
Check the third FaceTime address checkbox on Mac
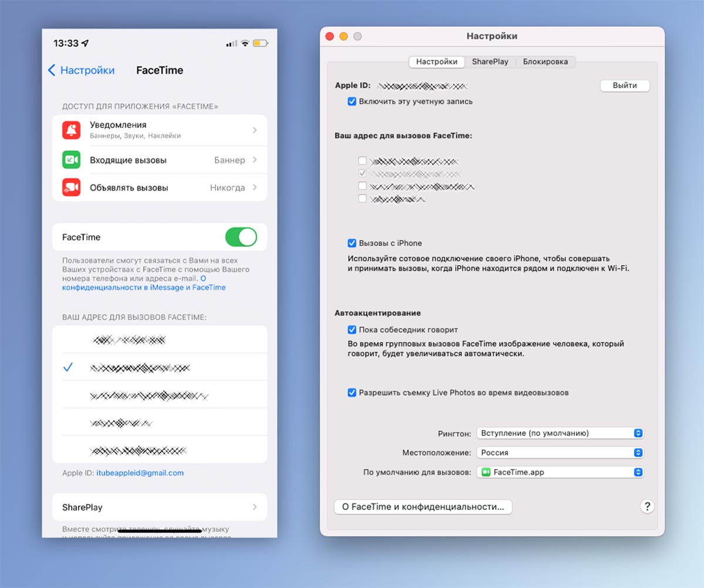click(363, 186)
